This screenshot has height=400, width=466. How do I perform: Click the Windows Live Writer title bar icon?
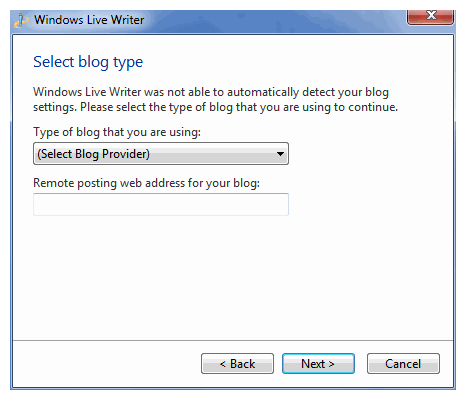point(21,20)
